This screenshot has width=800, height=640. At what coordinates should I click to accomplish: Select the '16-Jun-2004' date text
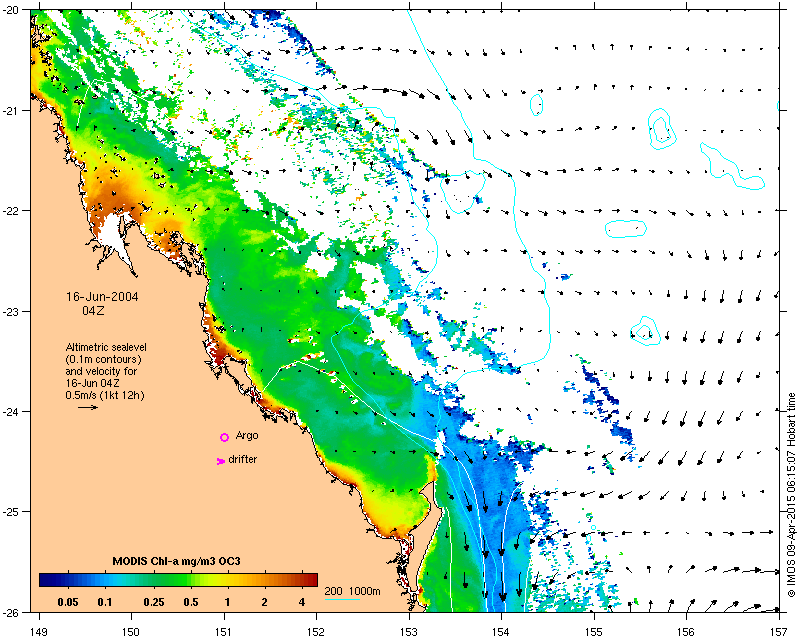pyautogui.click(x=102, y=297)
